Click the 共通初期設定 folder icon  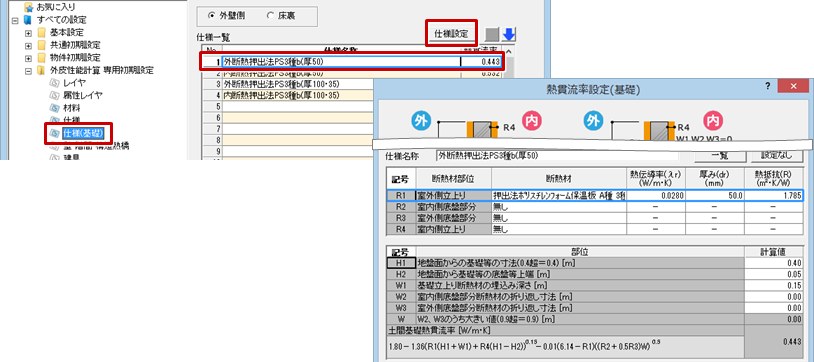(42, 45)
